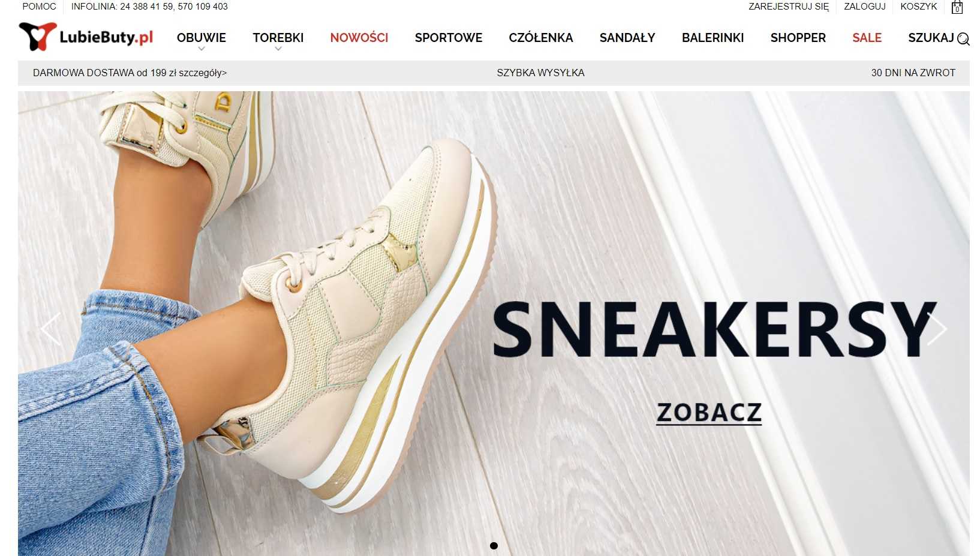Advance banner with right arrow
980x556 pixels.
937,329
